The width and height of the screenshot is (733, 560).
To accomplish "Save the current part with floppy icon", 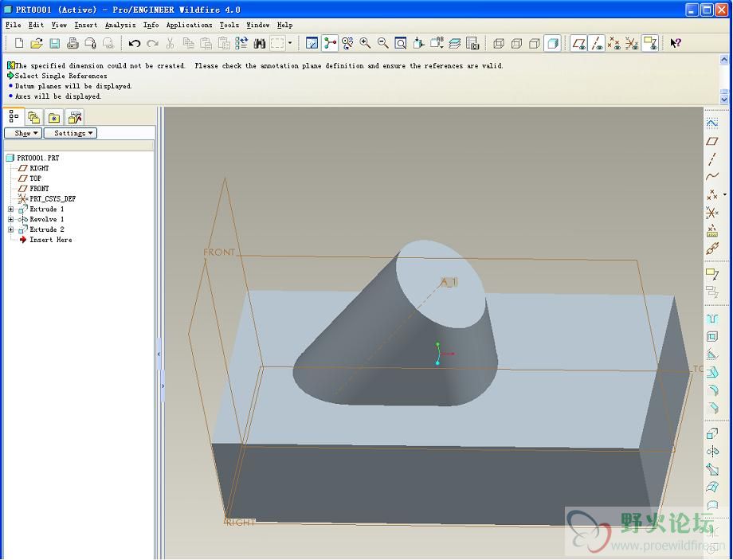I will (55, 44).
